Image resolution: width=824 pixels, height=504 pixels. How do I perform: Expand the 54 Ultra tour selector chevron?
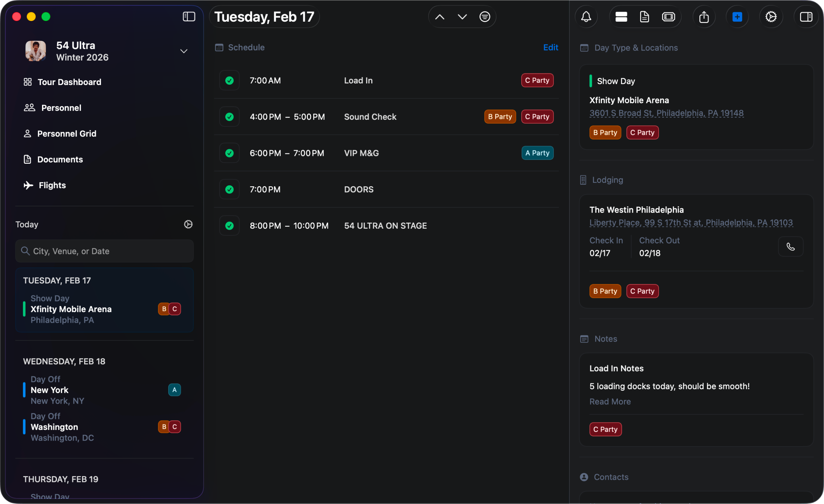tap(184, 51)
